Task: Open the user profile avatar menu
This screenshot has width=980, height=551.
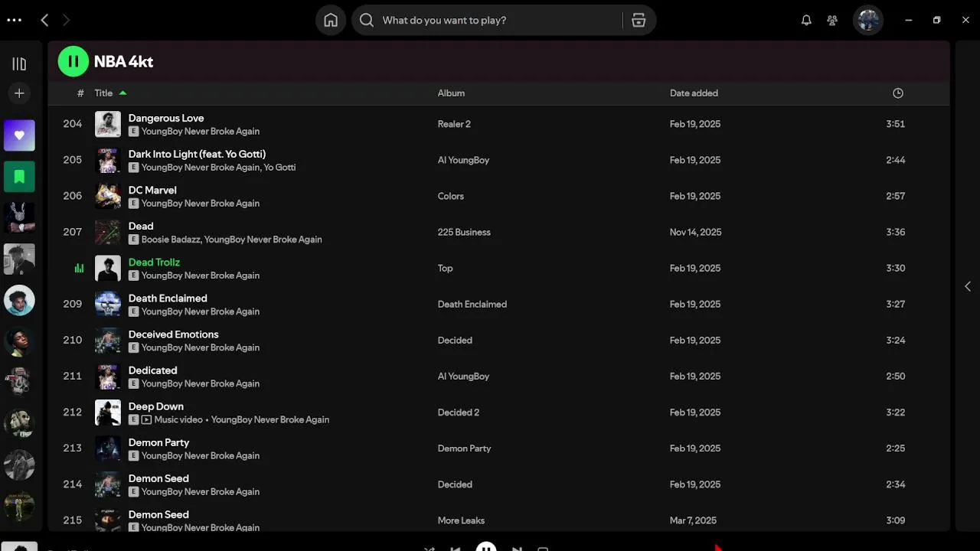Action: (868, 20)
